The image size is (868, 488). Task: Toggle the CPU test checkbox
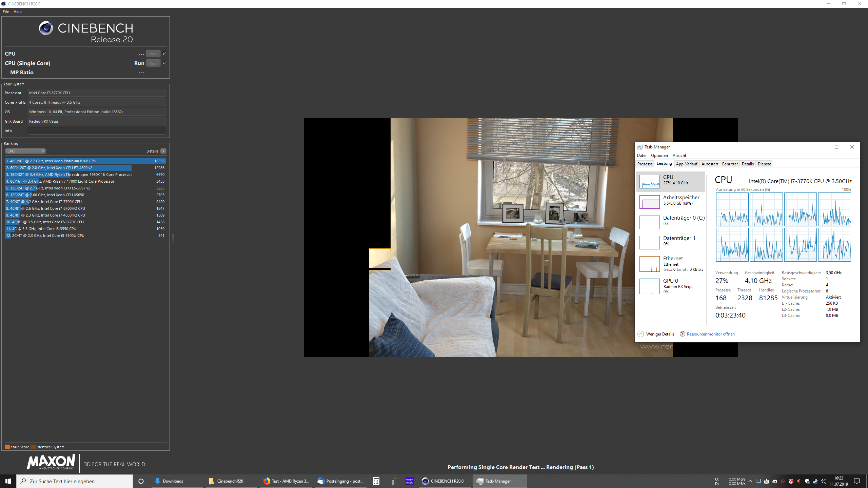[x=165, y=54]
